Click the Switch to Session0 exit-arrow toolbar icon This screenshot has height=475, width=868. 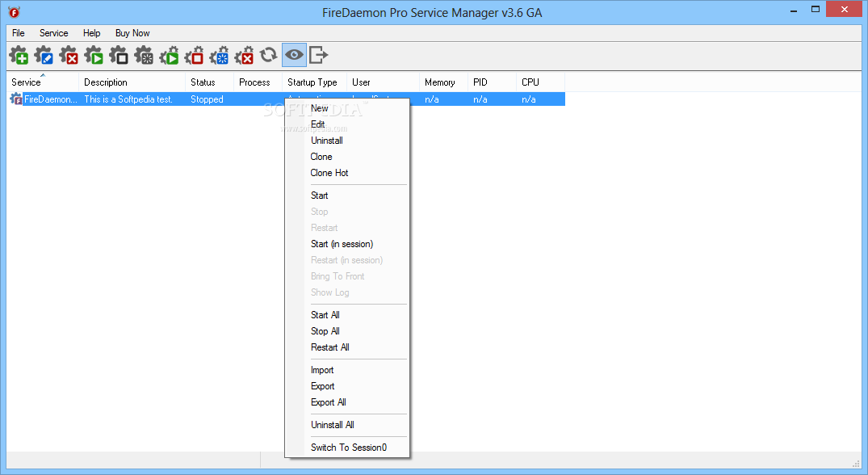[x=318, y=55]
